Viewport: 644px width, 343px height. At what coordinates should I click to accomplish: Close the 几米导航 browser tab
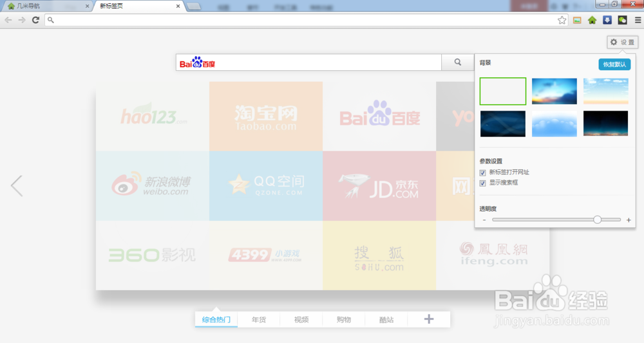pos(87,6)
